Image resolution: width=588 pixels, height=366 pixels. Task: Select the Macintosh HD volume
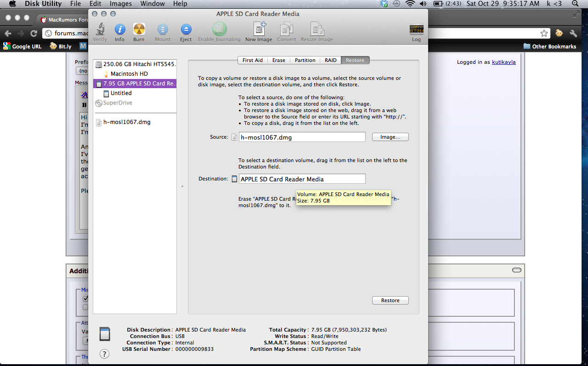(x=135, y=74)
